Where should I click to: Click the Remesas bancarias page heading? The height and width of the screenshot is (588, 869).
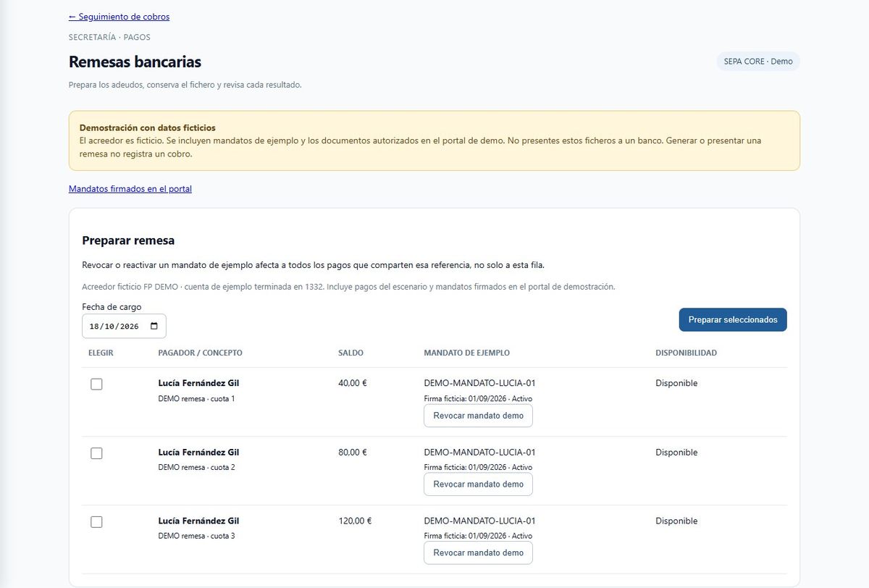(135, 62)
